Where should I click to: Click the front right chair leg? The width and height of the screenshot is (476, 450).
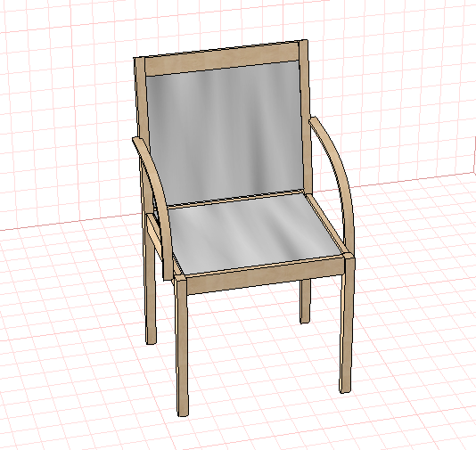tap(348, 324)
